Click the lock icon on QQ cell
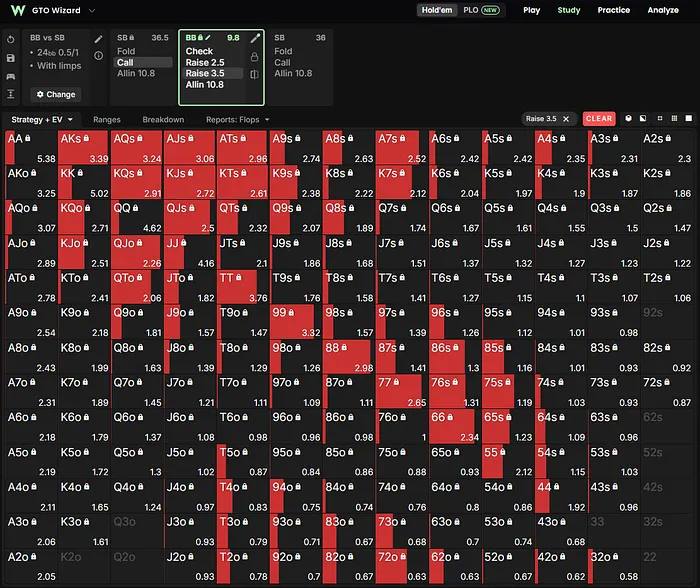Viewport: 700px width, 588px height. click(x=136, y=208)
